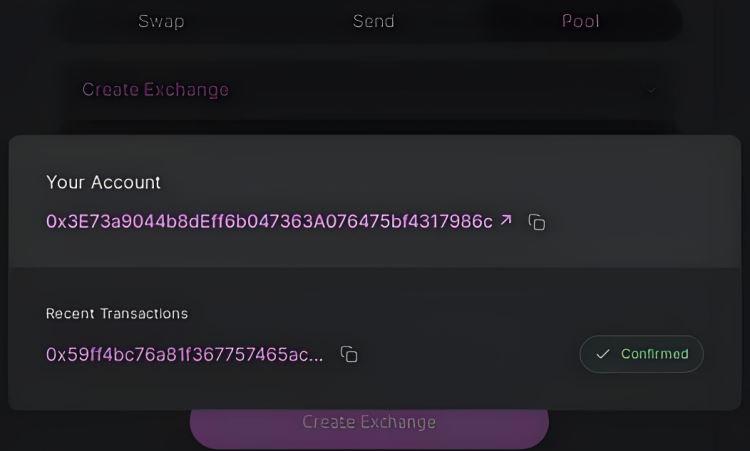
Task: Click the checkmark in the Confirmed badge
Action: coord(602,354)
